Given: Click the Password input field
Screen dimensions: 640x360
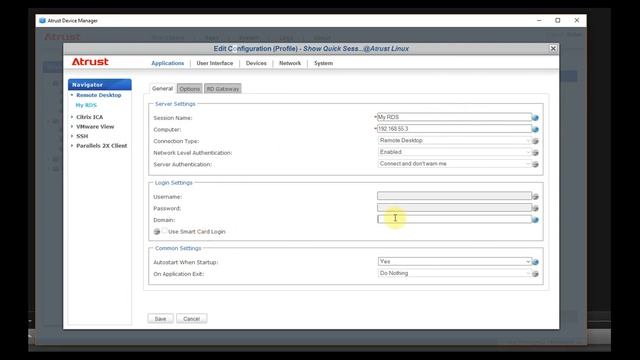Looking at the screenshot, I should pos(454,207).
